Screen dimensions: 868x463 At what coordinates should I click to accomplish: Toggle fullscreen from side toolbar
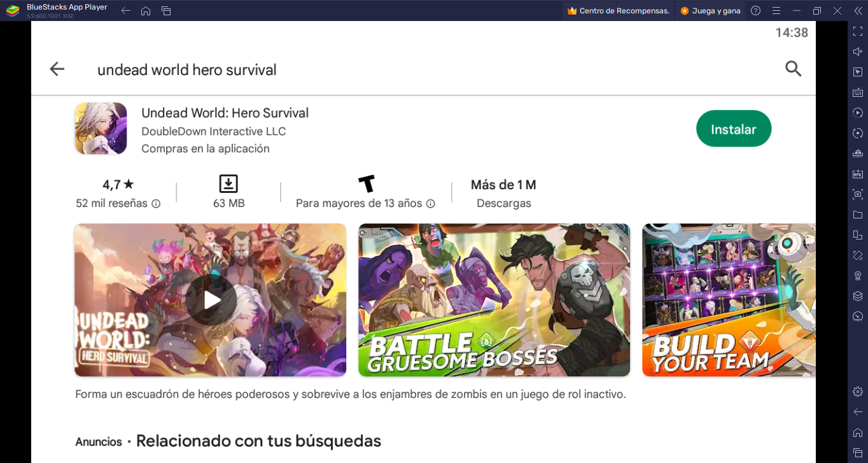tap(858, 31)
